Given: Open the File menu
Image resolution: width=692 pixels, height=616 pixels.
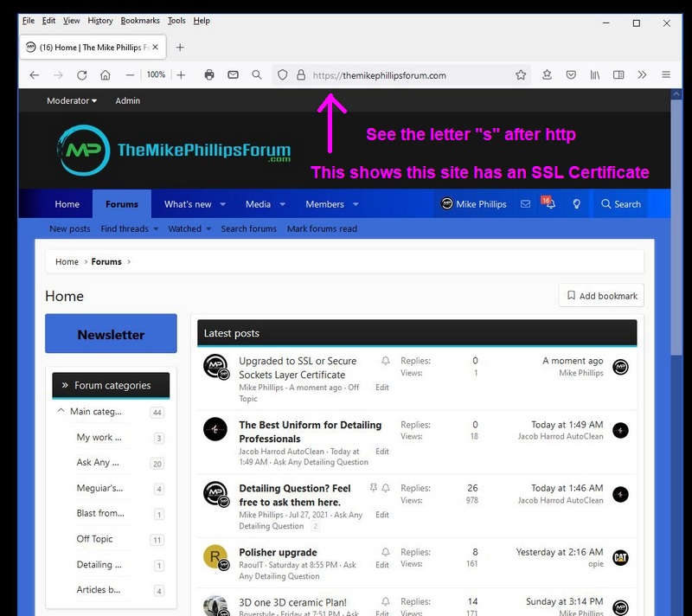Looking at the screenshot, I should [29, 20].
